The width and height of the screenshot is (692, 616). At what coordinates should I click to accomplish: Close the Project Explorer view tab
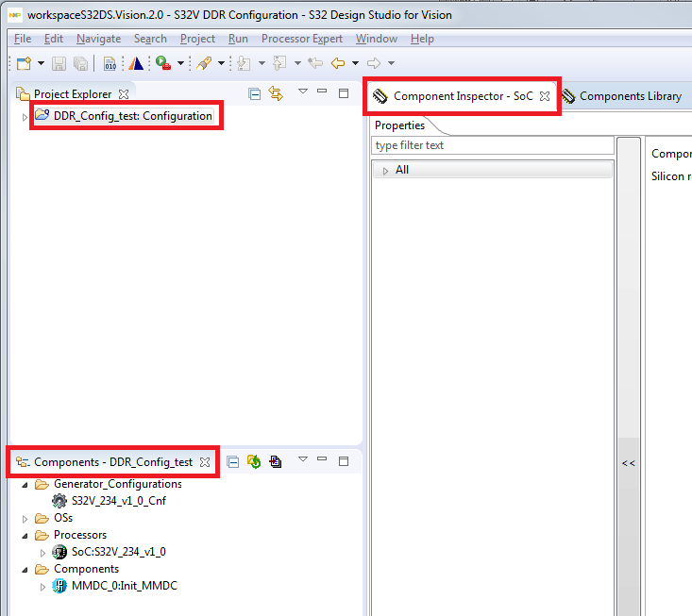124,94
